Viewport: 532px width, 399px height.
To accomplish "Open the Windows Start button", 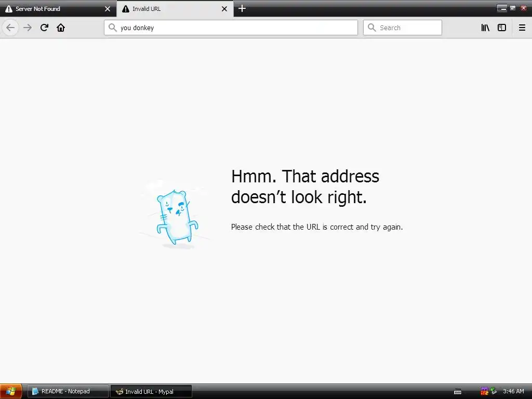I will tap(11, 391).
